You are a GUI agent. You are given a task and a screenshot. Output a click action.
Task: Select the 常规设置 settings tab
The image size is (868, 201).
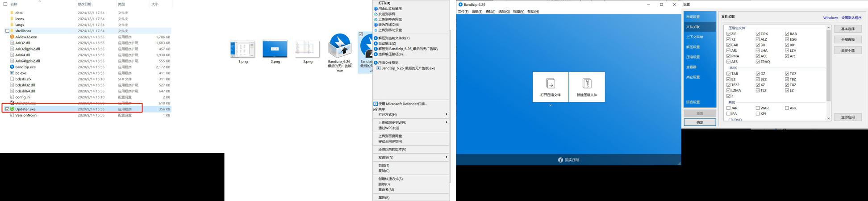(x=700, y=17)
